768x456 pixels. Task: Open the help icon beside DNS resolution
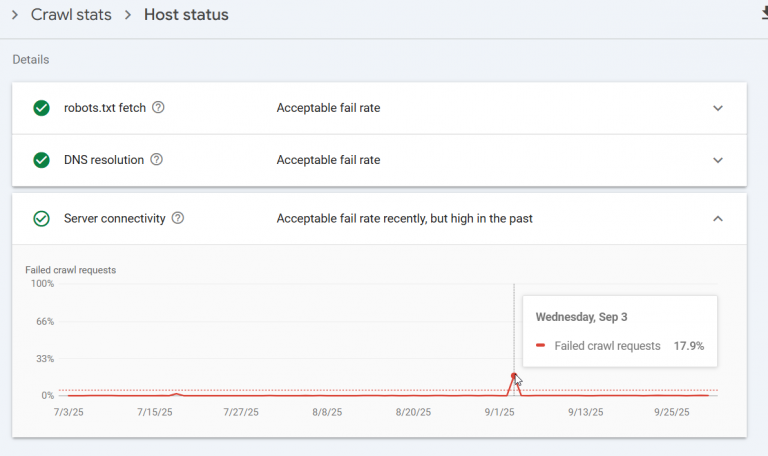[x=156, y=160]
